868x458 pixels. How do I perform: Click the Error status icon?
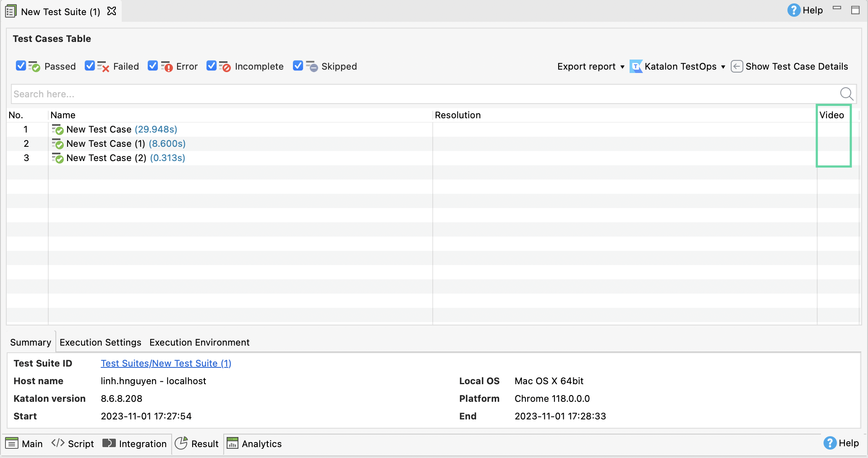click(x=165, y=66)
